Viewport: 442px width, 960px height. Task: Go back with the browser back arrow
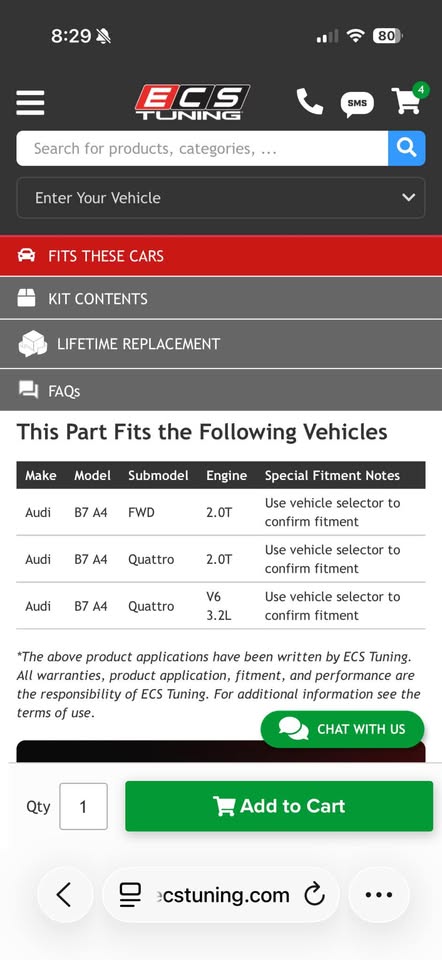coord(65,895)
